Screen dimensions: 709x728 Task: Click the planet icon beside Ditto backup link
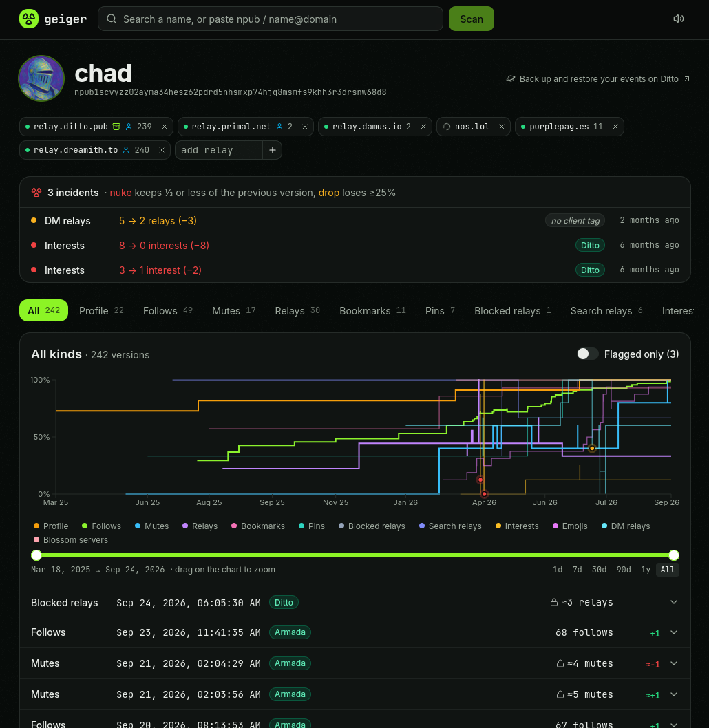point(510,79)
